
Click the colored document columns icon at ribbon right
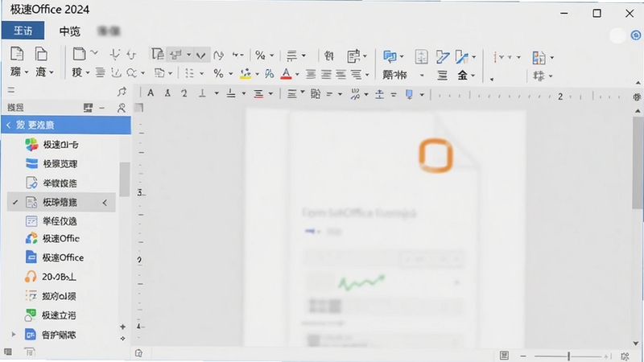point(539,57)
